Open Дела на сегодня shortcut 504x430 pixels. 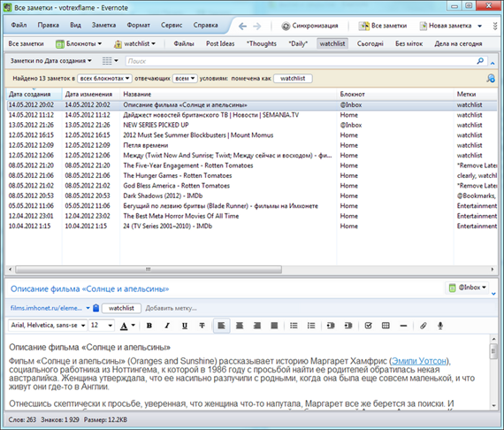tap(458, 43)
